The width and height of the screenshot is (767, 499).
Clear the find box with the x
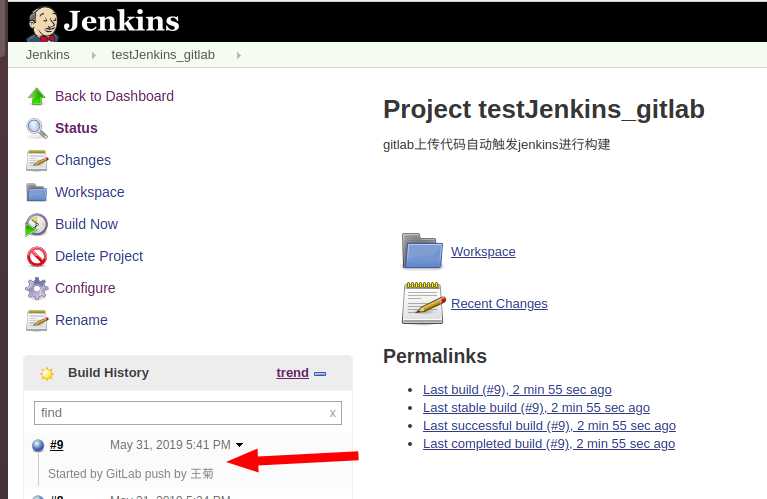point(333,413)
